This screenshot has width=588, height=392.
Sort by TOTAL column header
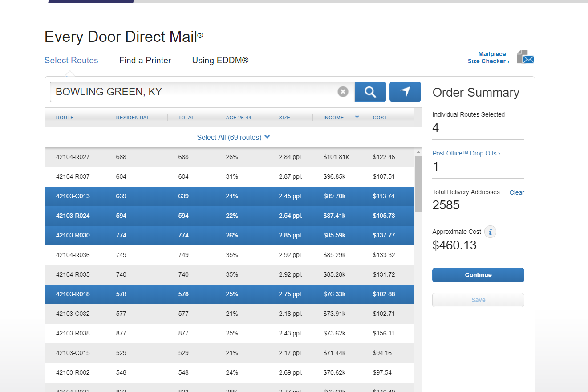point(187,118)
